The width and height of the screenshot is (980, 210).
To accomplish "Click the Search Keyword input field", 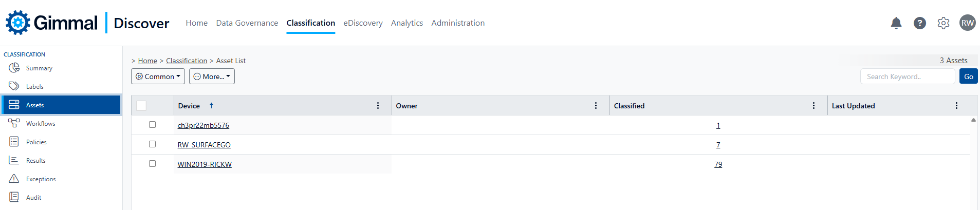I will (907, 77).
